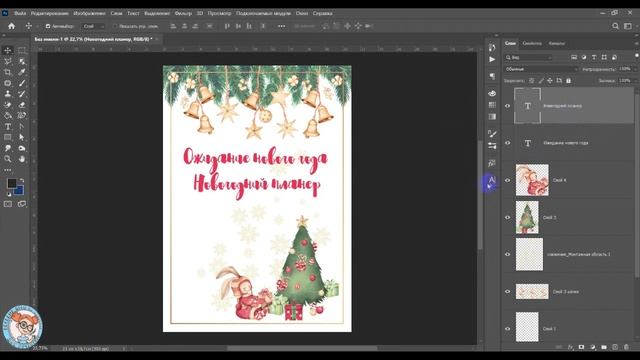Select the Polygonal Lasso tool
This screenshot has width=640, height=360.
(8, 61)
